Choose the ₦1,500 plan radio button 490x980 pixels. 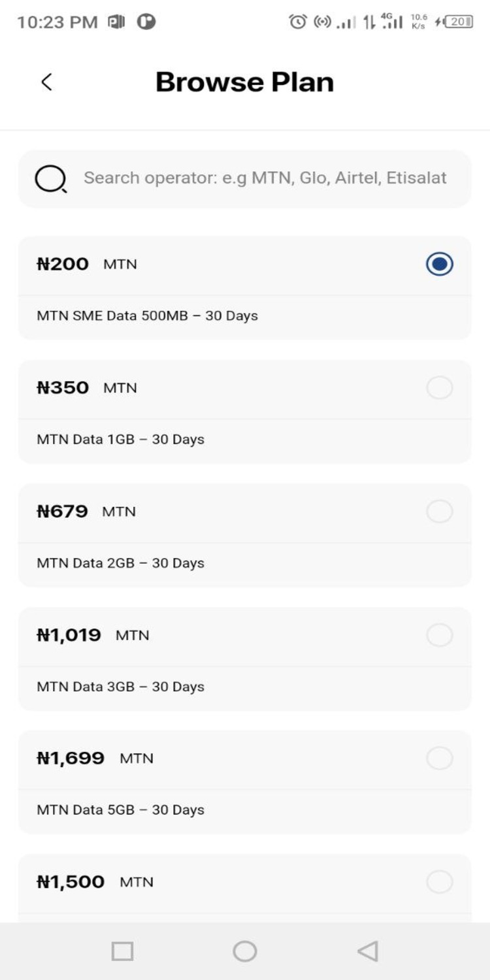tap(439, 882)
